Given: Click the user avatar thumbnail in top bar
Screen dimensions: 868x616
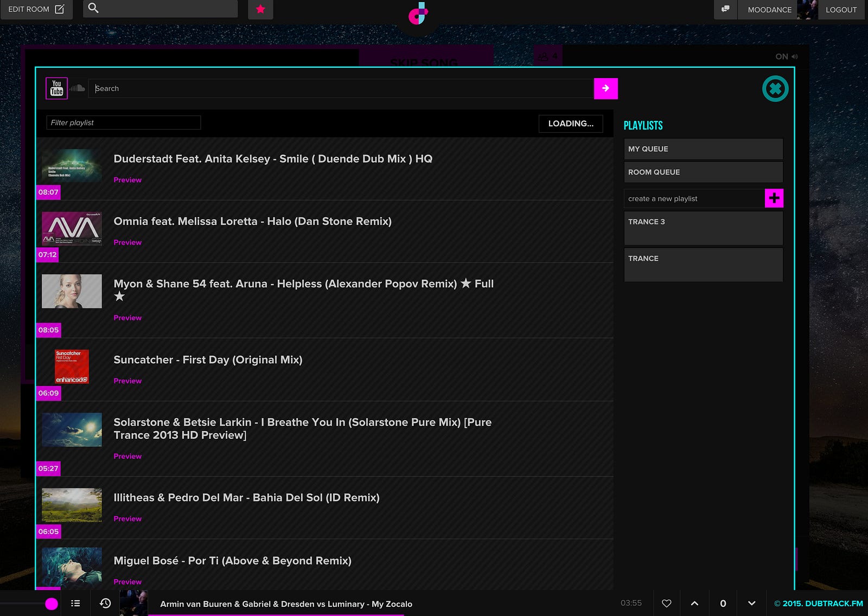Looking at the screenshot, I should (807, 9).
